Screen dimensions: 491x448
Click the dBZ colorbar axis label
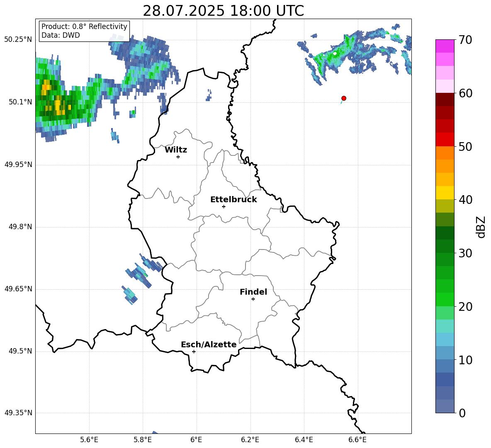pyautogui.click(x=481, y=227)
